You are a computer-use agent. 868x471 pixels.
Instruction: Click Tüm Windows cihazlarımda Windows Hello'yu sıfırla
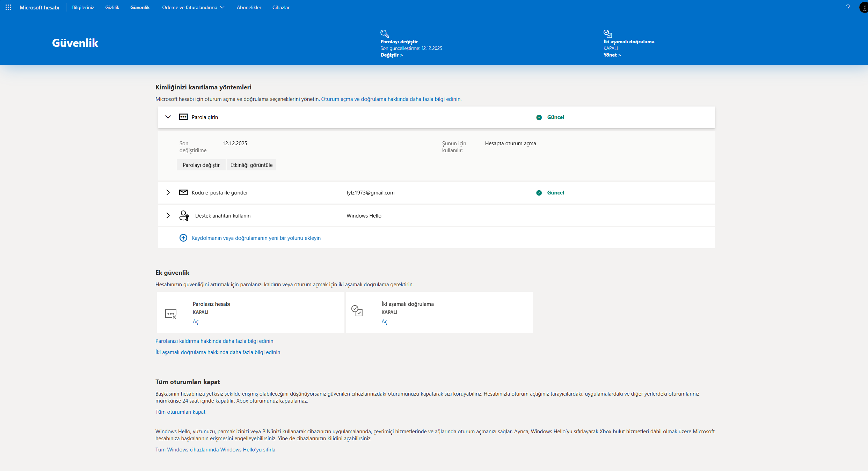(x=215, y=450)
